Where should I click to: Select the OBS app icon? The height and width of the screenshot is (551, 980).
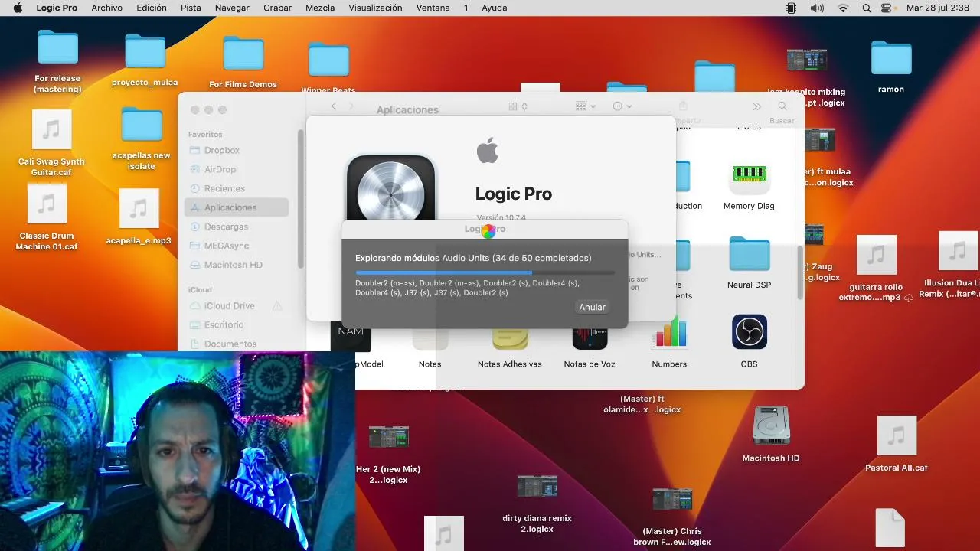[749, 332]
